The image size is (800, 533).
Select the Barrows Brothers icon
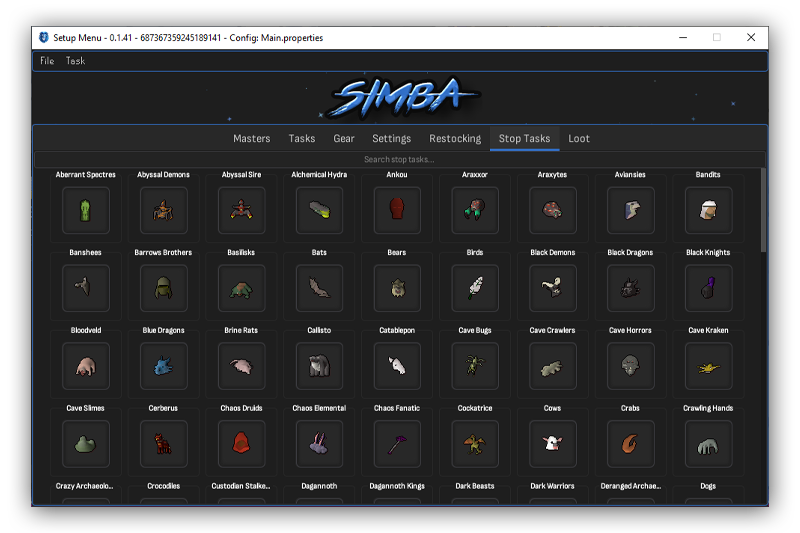[163, 288]
